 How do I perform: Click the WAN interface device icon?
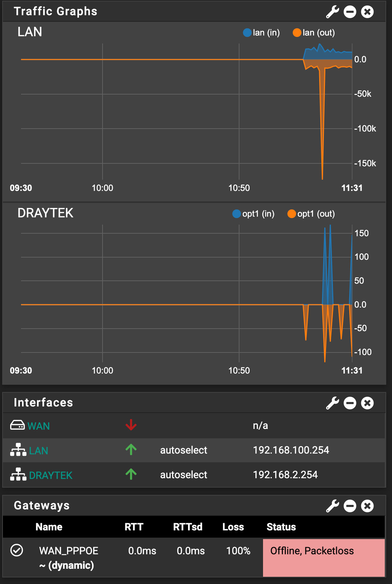click(x=17, y=425)
